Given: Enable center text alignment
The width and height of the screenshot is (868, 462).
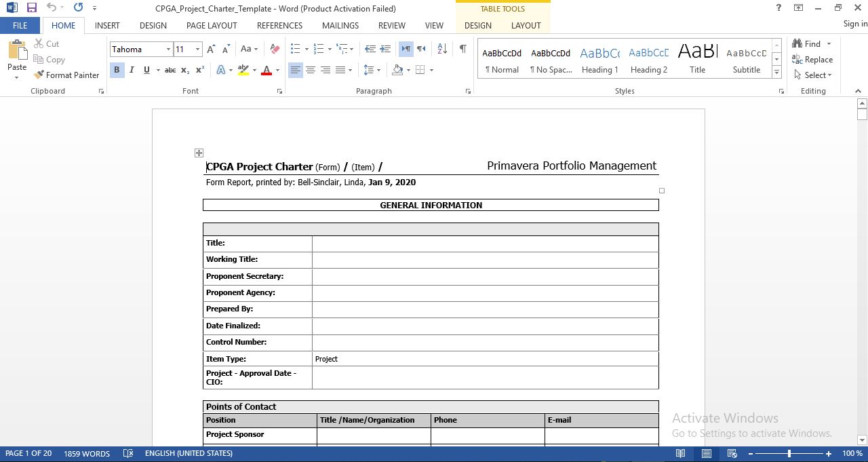Looking at the screenshot, I should (x=310, y=69).
